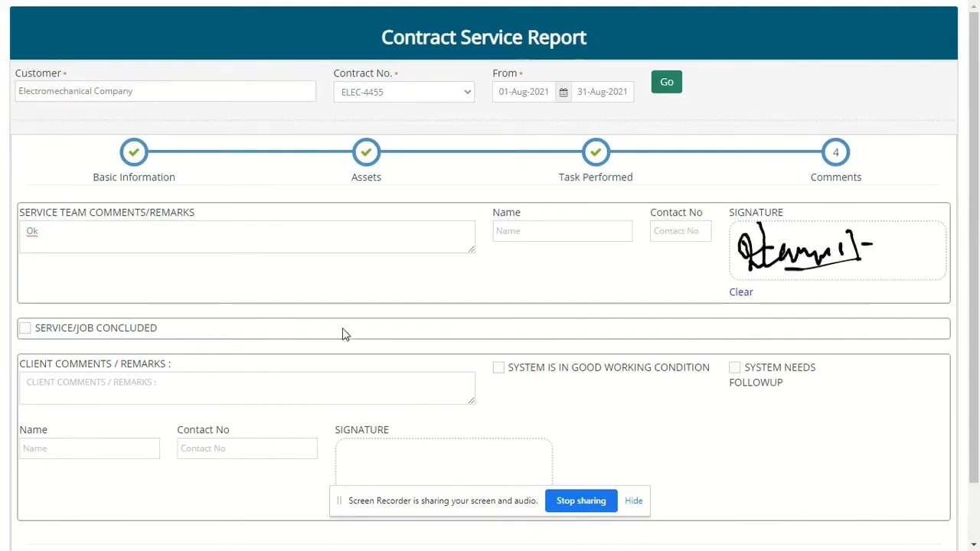Select the Comments tab label
The height and width of the screenshot is (551, 980).
point(836,177)
